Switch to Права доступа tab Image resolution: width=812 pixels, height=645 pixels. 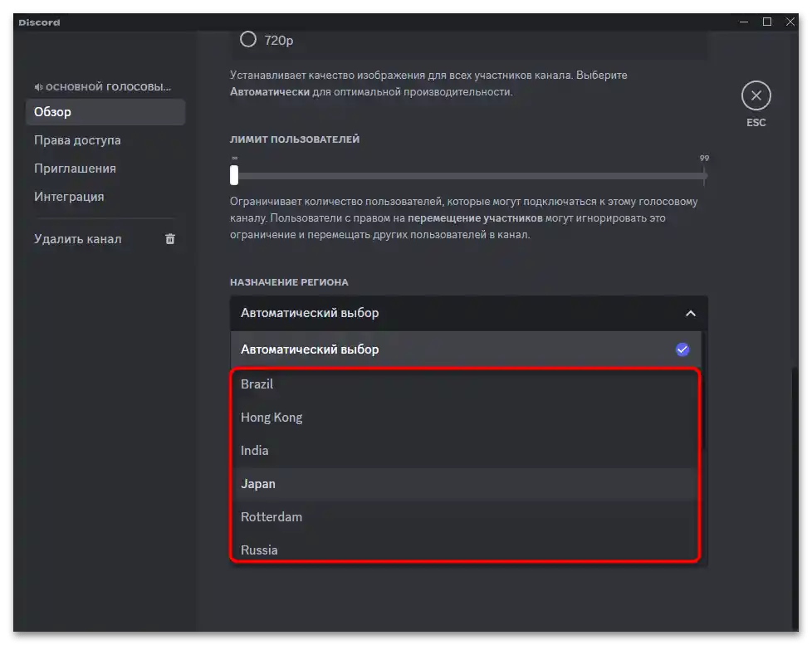point(77,140)
